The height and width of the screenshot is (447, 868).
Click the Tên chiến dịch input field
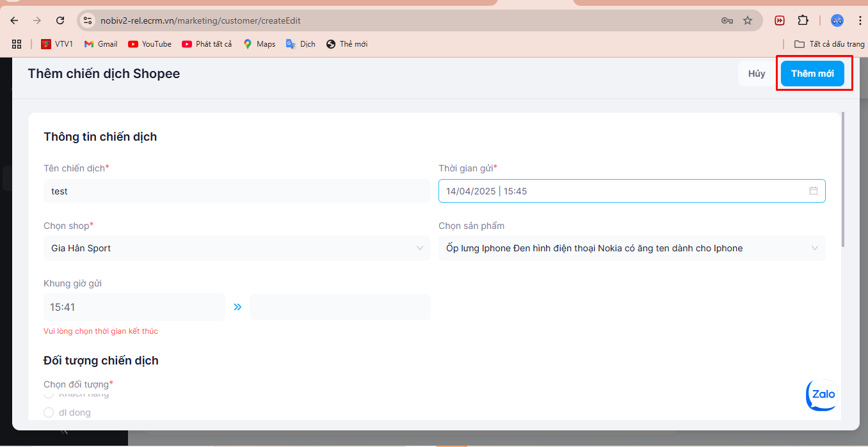pyautogui.click(x=237, y=191)
